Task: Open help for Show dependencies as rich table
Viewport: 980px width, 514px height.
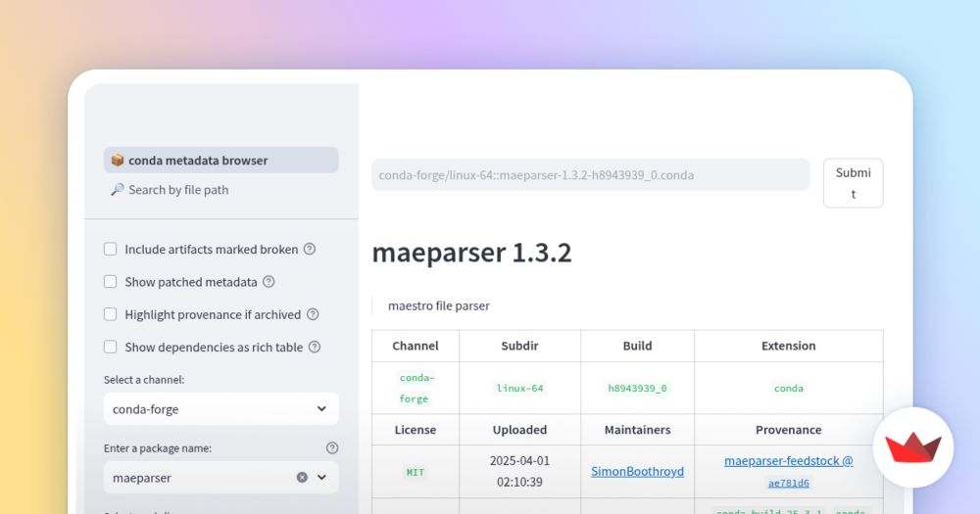Action: [315, 347]
